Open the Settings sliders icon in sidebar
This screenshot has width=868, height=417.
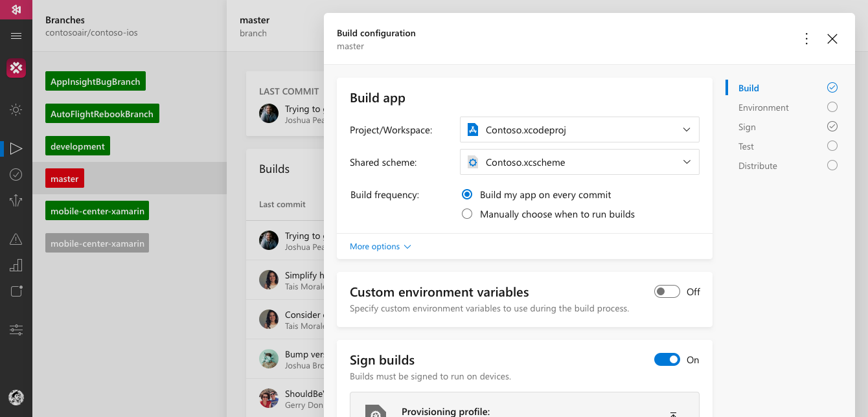[x=16, y=330]
